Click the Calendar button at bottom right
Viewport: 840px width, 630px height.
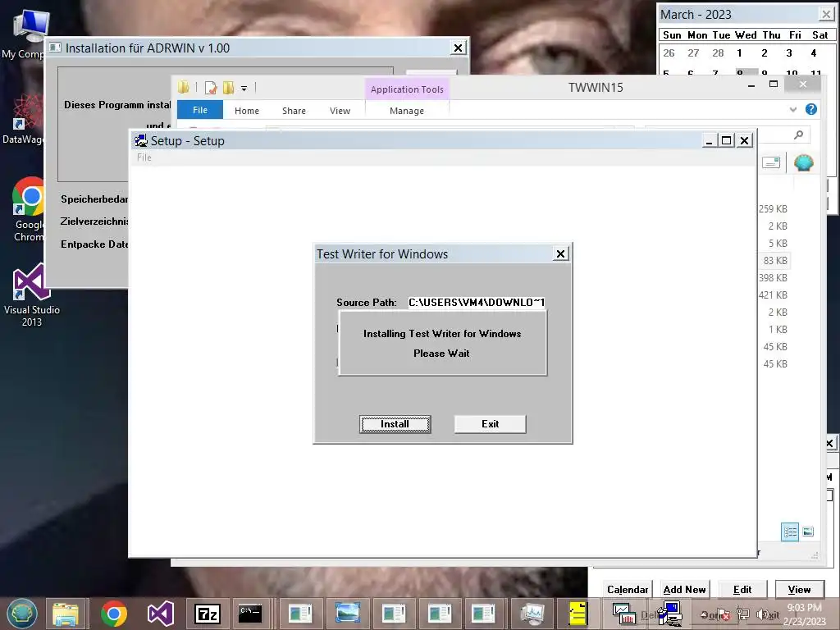tap(628, 589)
